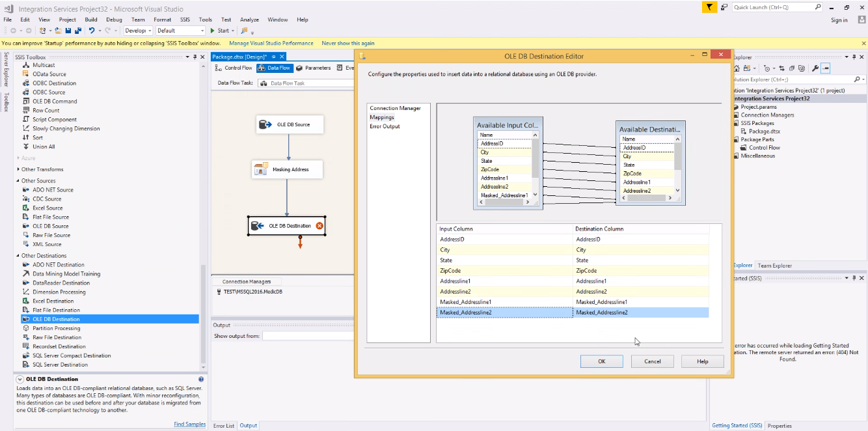Click the Available Input Columns horizontal scrollbar
The width and height of the screenshot is (868, 431).
505,202
